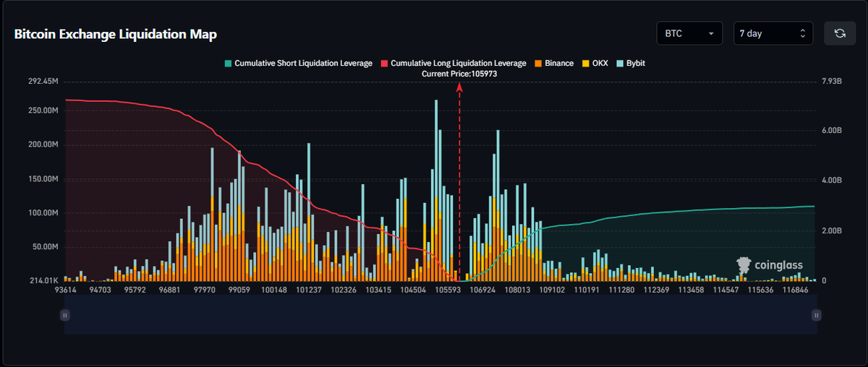Click the right pause-style range handle
868x367 pixels.
pyautogui.click(x=817, y=315)
